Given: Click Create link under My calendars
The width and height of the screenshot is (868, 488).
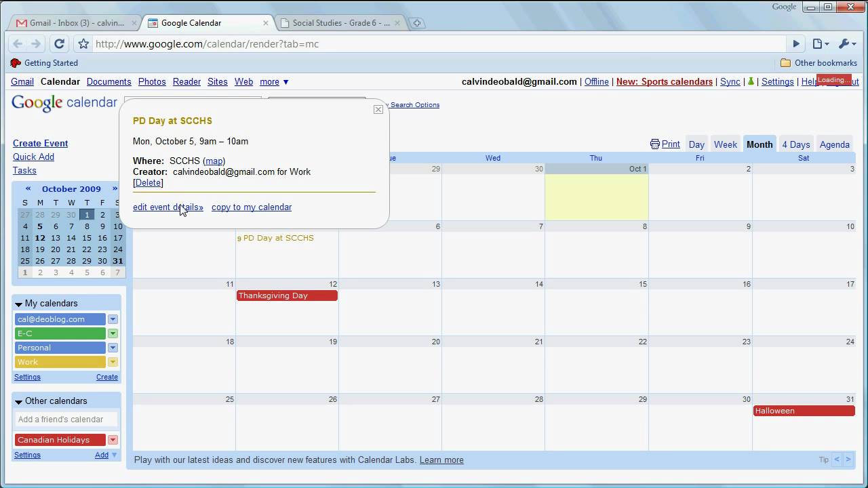Looking at the screenshot, I should 107,377.
